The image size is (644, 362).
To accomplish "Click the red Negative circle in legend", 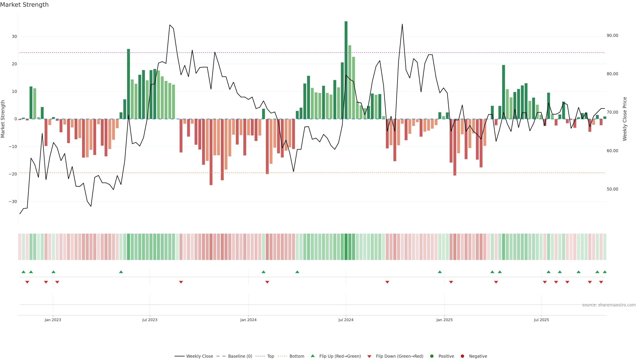I will pos(462,356).
